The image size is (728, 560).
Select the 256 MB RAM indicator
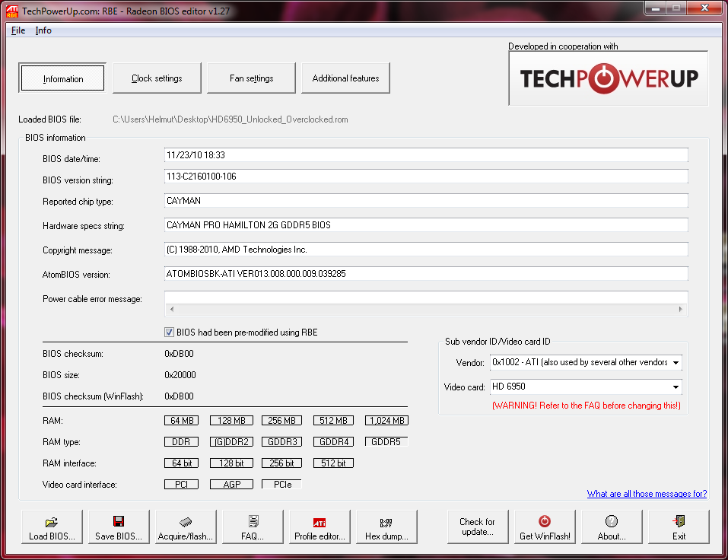click(x=281, y=420)
